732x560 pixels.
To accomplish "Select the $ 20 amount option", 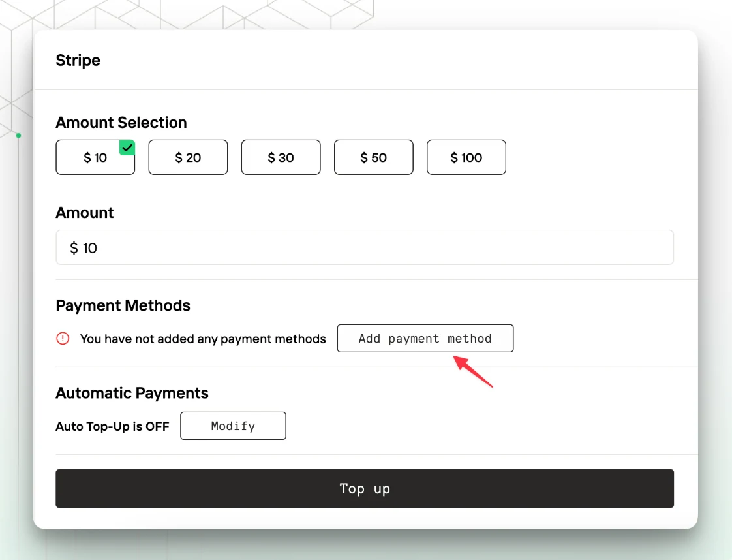I will point(188,157).
